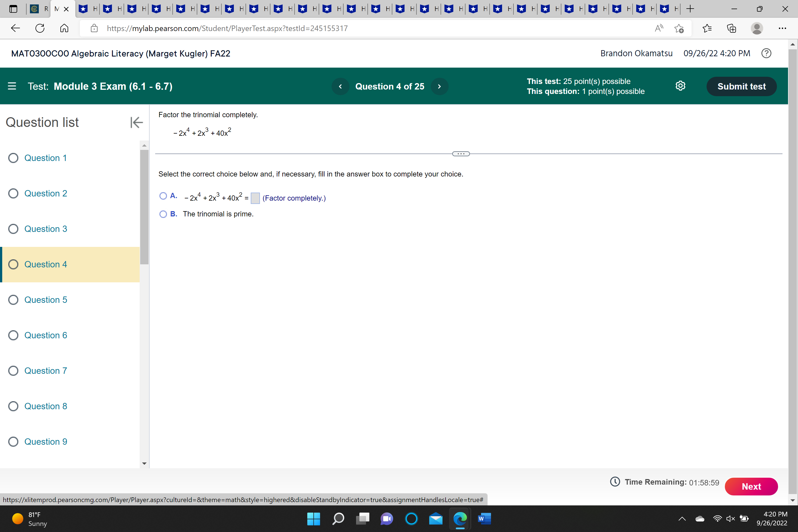Collapse the Question list panel
798x532 pixels.
coord(136,122)
